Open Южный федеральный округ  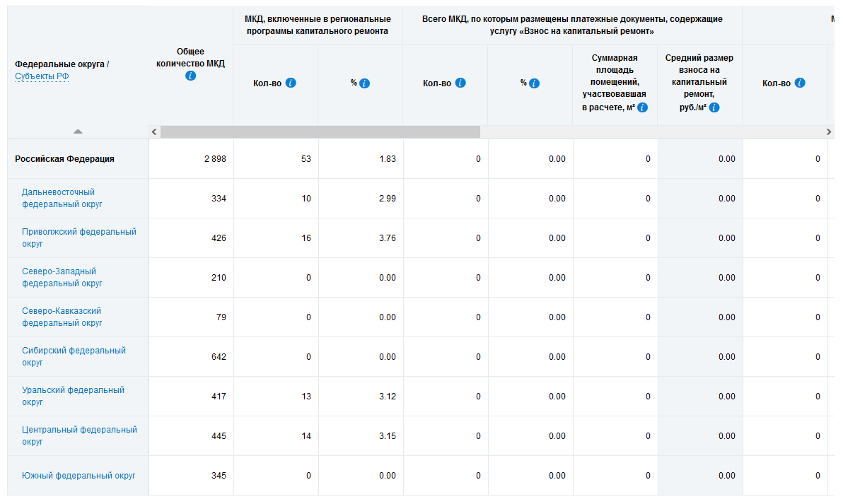(x=79, y=476)
